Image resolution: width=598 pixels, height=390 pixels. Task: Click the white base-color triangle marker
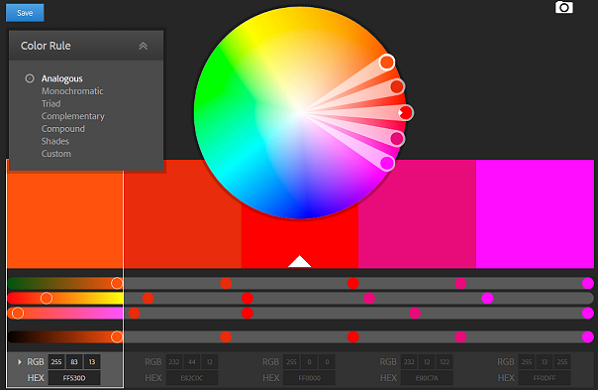[x=299, y=262]
